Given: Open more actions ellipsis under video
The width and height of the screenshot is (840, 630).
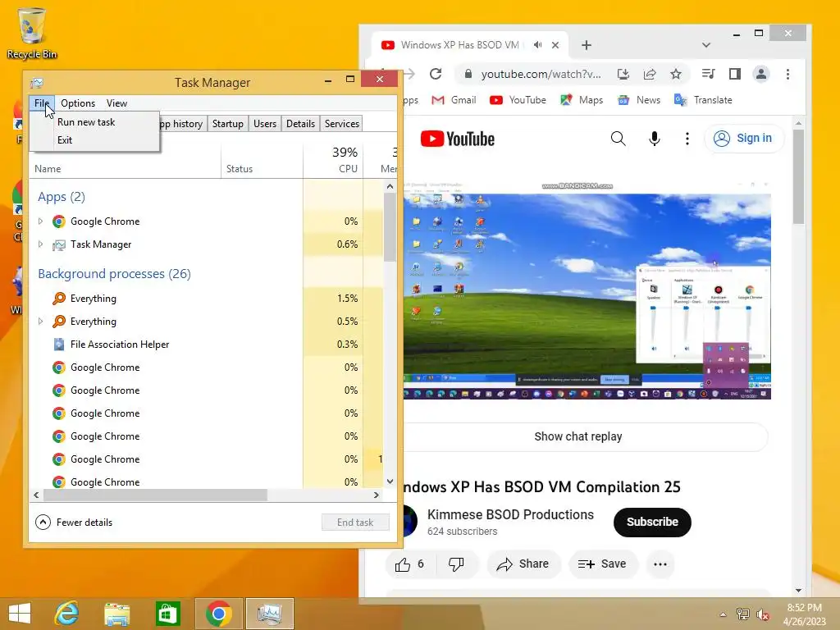Looking at the screenshot, I should click(660, 564).
